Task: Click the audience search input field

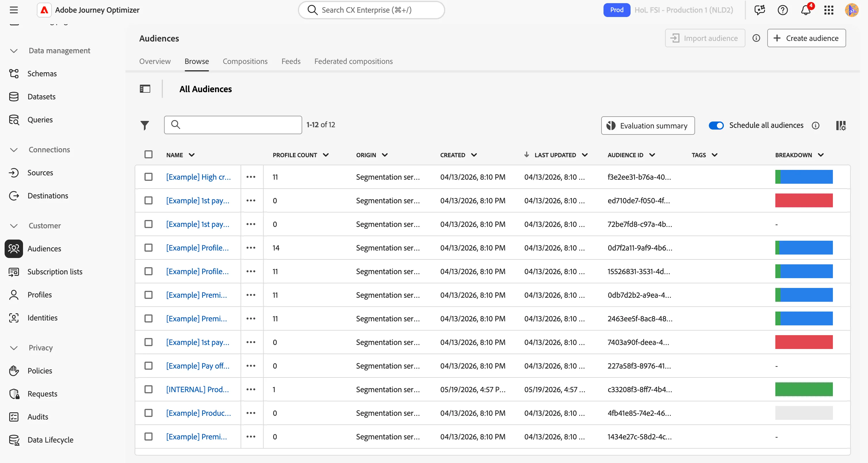Action: click(x=233, y=125)
